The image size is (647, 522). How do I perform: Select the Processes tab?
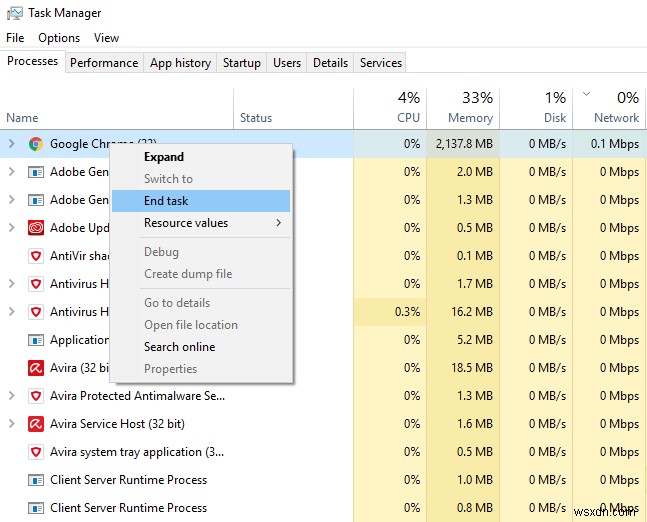pos(33,61)
